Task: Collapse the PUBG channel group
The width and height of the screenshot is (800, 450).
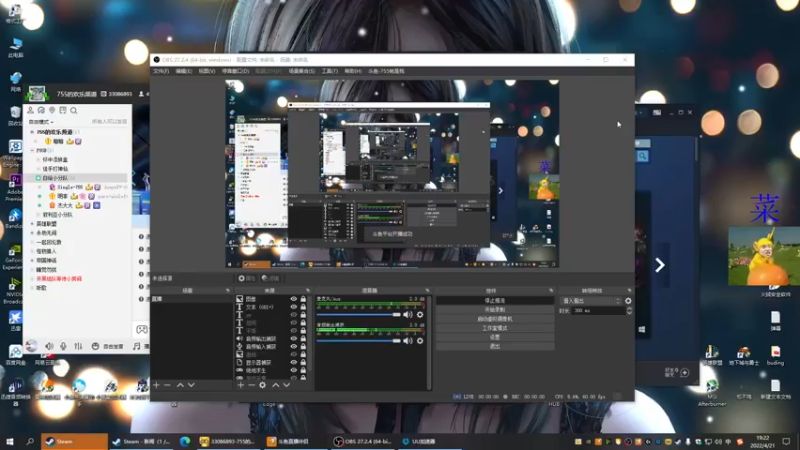Action: (32, 151)
